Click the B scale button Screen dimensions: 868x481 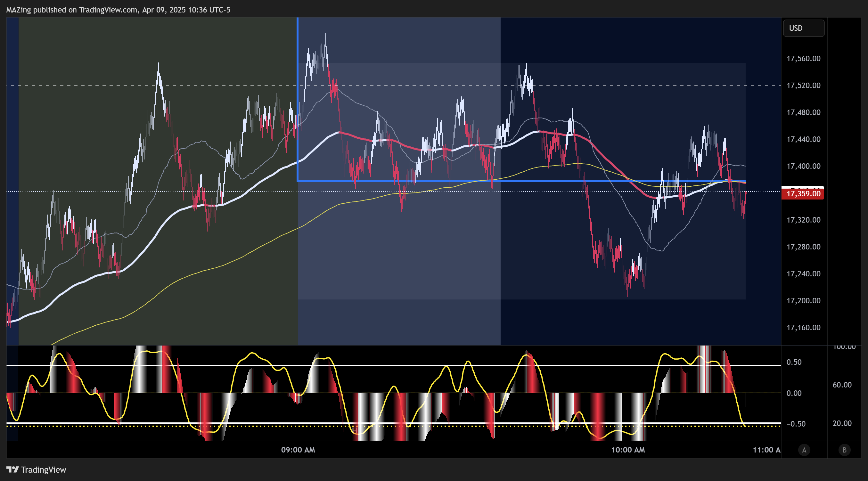[x=844, y=450]
